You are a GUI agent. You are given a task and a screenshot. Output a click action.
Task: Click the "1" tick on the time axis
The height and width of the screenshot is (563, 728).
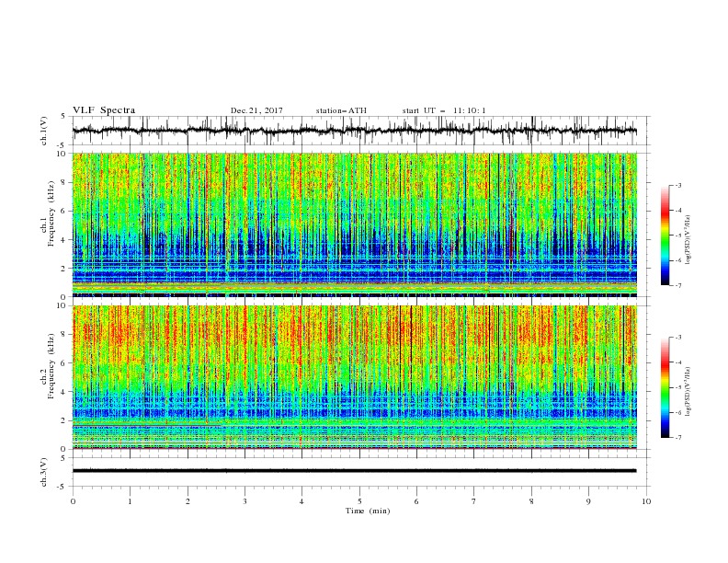[x=130, y=501]
